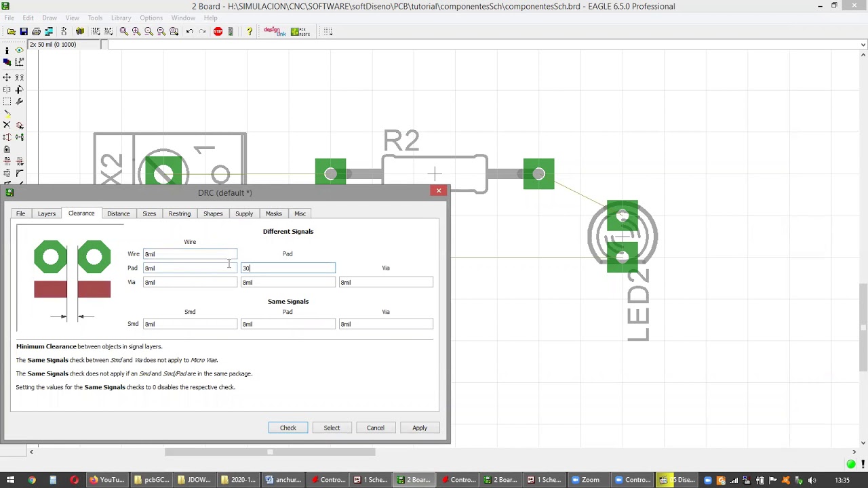Click the Redo arrow icon
This screenshot has height=488, width=868.
point(202,32)
